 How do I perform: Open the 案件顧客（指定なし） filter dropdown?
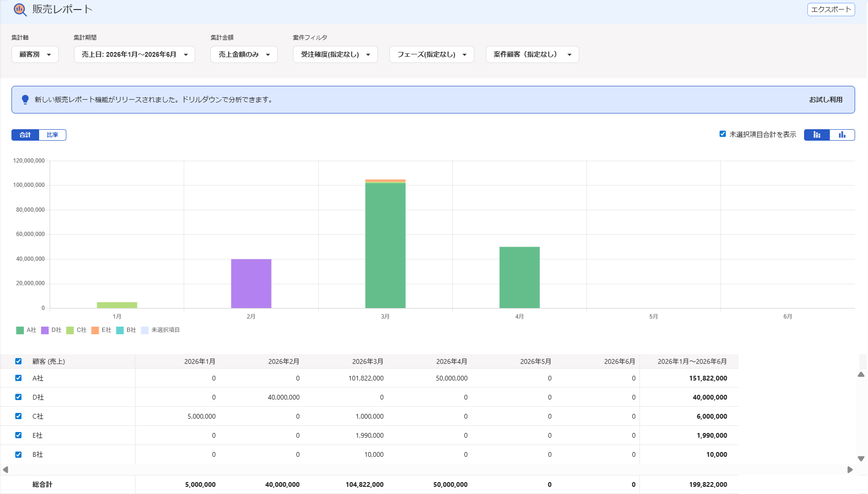[x=532, y=54]
